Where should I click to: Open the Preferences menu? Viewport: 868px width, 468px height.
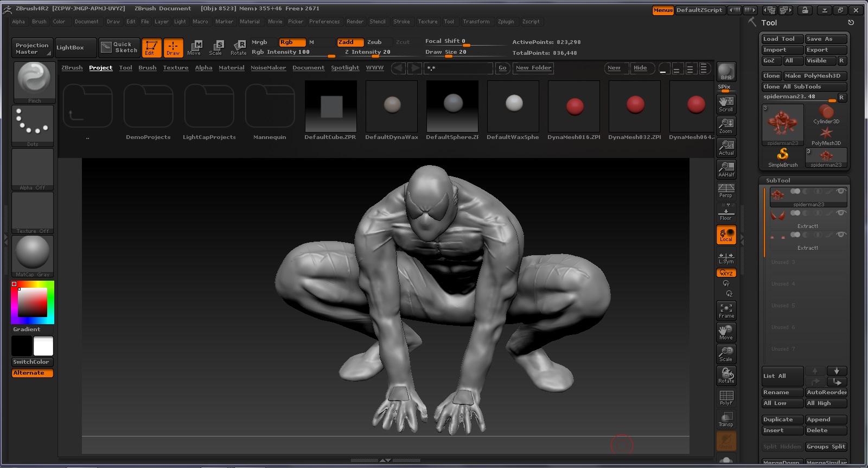tap(324, 22)
